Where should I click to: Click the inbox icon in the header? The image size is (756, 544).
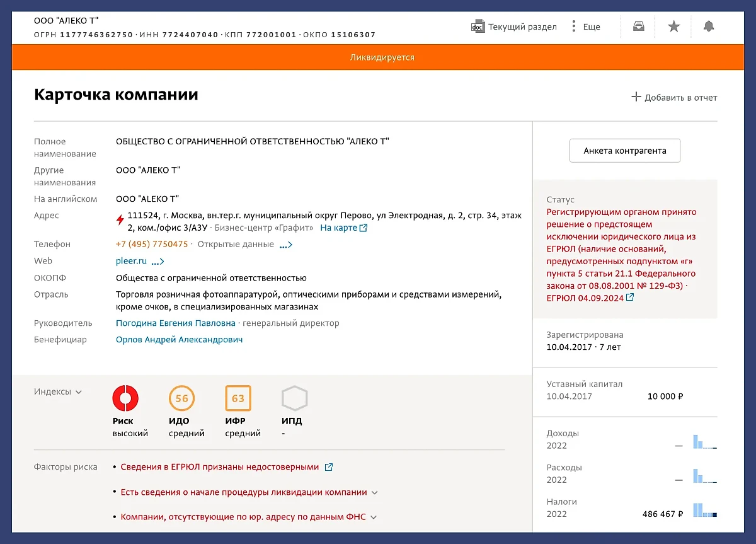click(x=638, y=26)
